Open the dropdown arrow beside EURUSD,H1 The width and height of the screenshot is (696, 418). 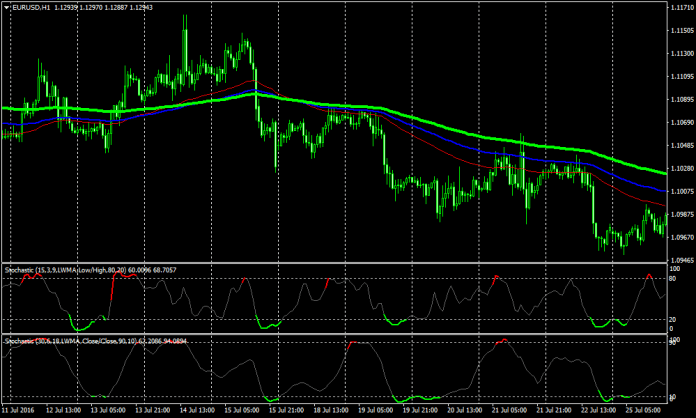(x=6, y=8)
